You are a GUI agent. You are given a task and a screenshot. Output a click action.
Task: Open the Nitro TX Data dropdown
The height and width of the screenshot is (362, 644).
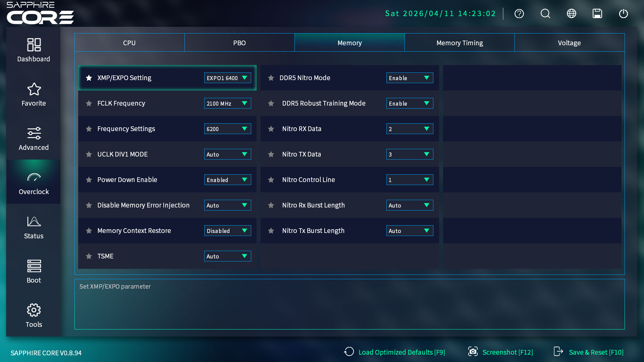410,155
